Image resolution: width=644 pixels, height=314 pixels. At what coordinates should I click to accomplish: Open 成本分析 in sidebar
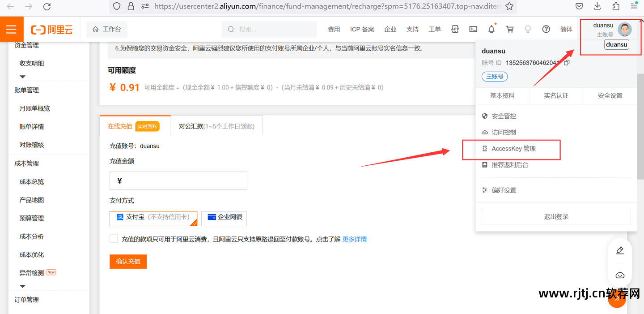(32, 237)
